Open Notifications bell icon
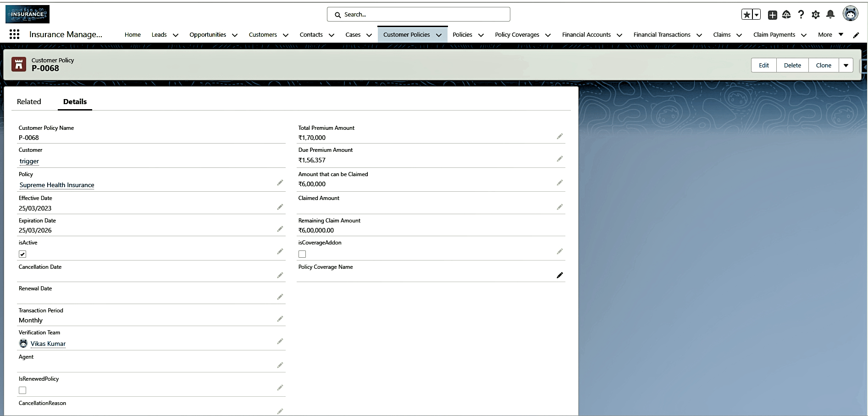Viewport: 868px width, 416px height. click(x=830, y=15)
